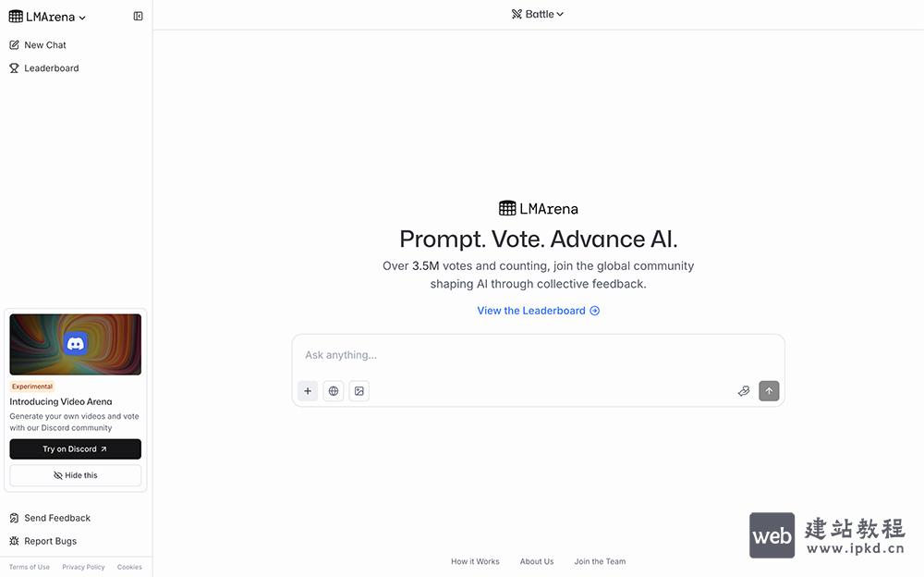The width and height of the screenshot is (924, 577).
Task: Open the LMArena sidebar dropdown menu
Action: 47,17
